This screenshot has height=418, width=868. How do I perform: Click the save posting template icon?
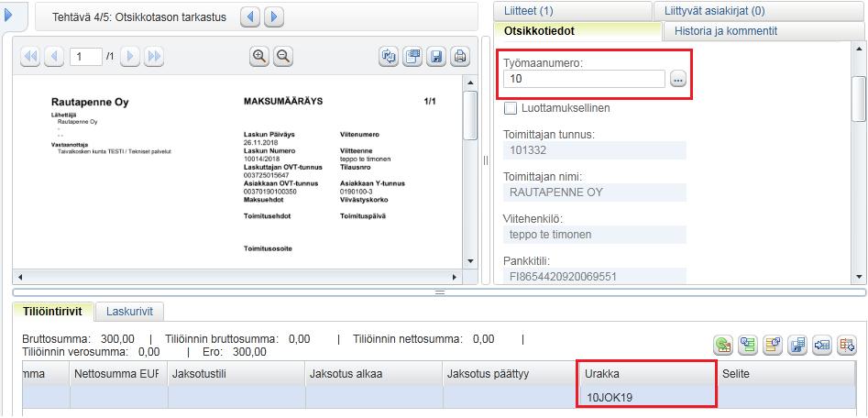click(x=797, y=346)
